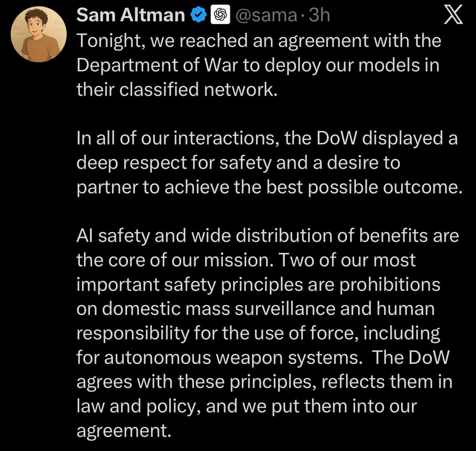Select the line starting "In all of our interactions"
Image resolution: width=476 pixels, height=451 pixels.
267,138
